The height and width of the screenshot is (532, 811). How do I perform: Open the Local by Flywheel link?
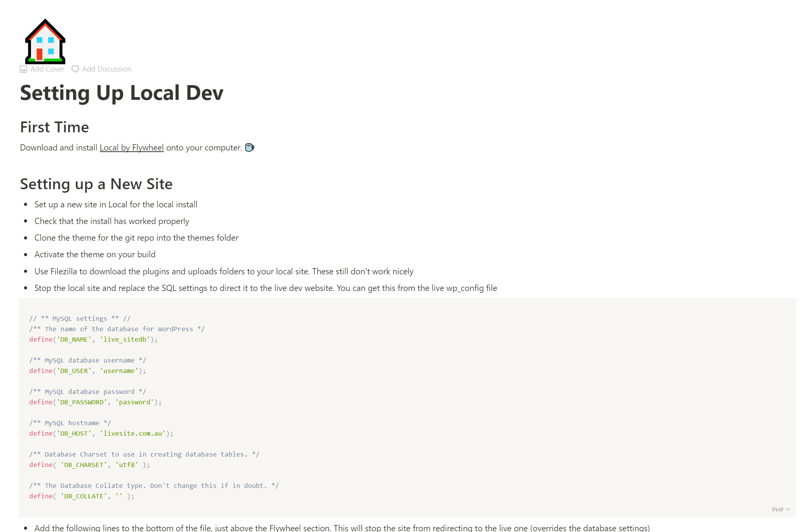coord(132,148)
